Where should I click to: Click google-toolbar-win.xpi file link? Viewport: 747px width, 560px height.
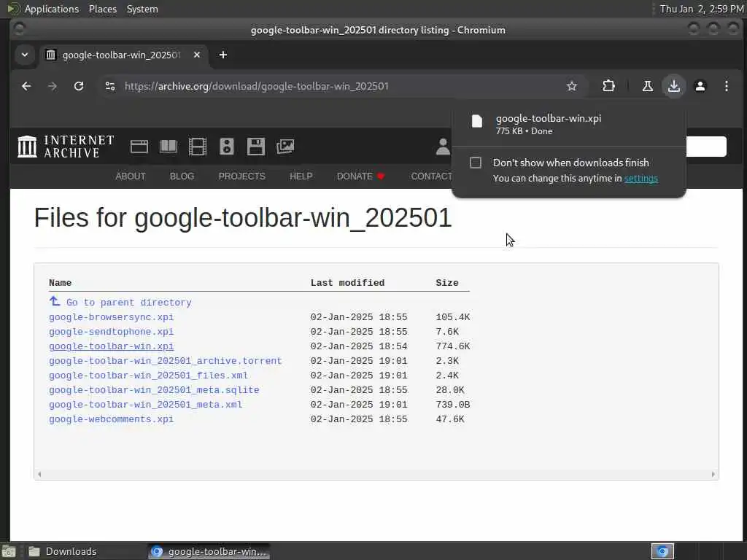coord(112,346)
